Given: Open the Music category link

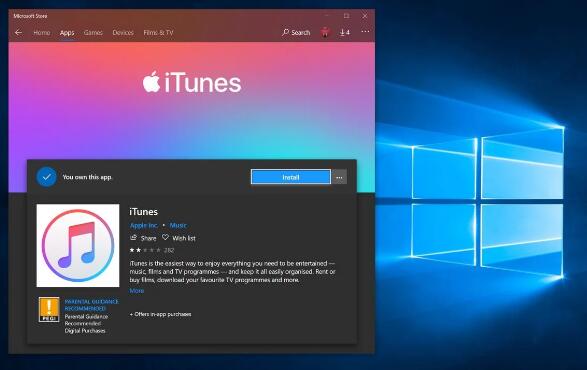Looking at the screenshot, I should pyautogui.click(x=178, y=225).
